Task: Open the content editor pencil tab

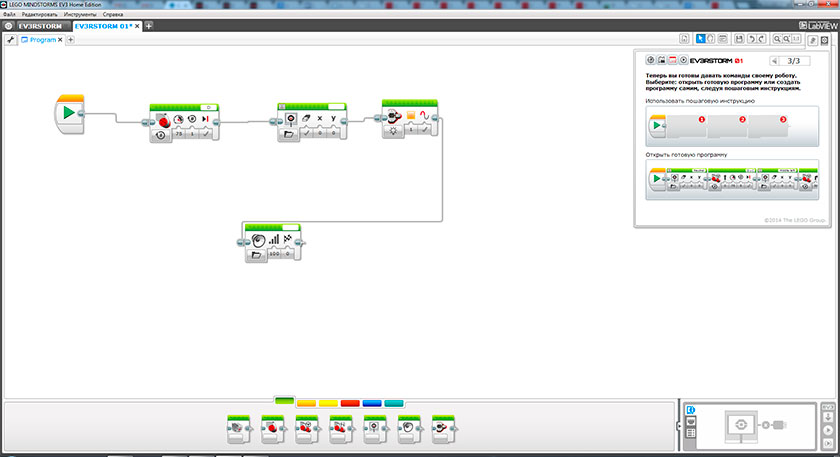Action: 813,40
